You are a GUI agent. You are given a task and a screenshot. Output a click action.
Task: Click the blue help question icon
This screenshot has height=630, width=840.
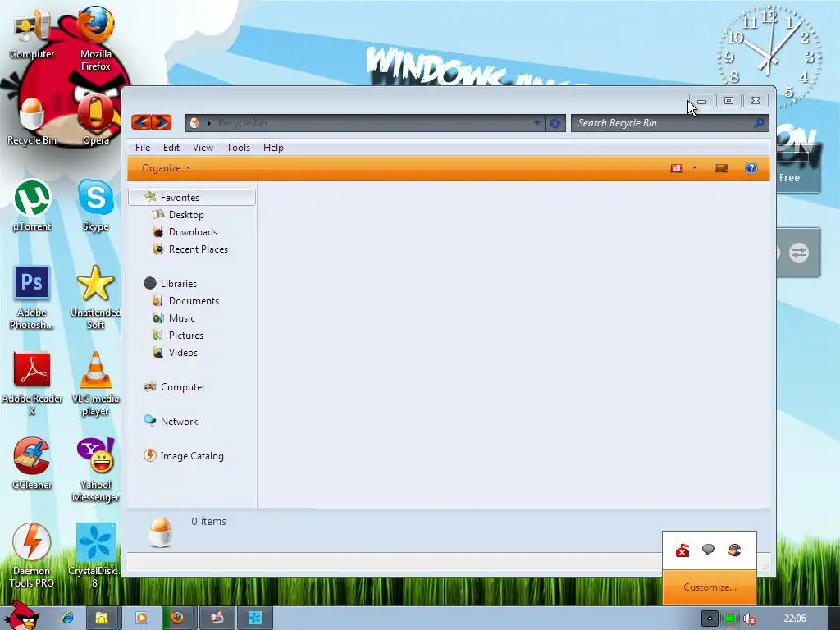pos(751,168)
